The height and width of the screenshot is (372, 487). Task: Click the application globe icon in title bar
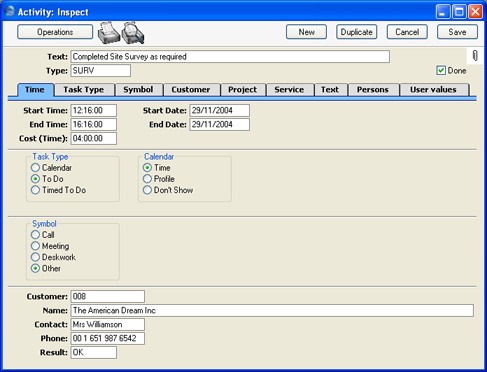(9, 11)
